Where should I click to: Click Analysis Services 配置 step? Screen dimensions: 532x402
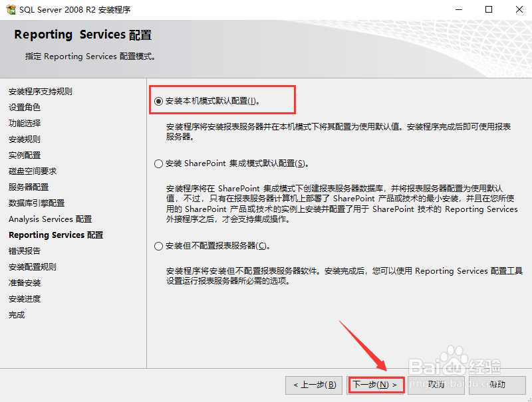pos(51,219)
